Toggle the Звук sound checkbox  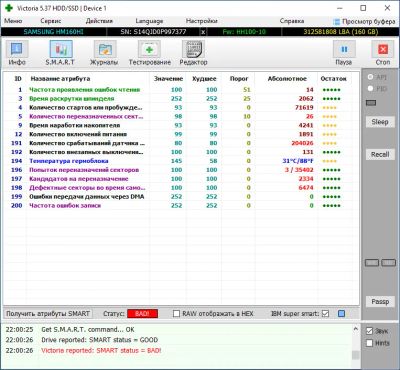(369, 331)
